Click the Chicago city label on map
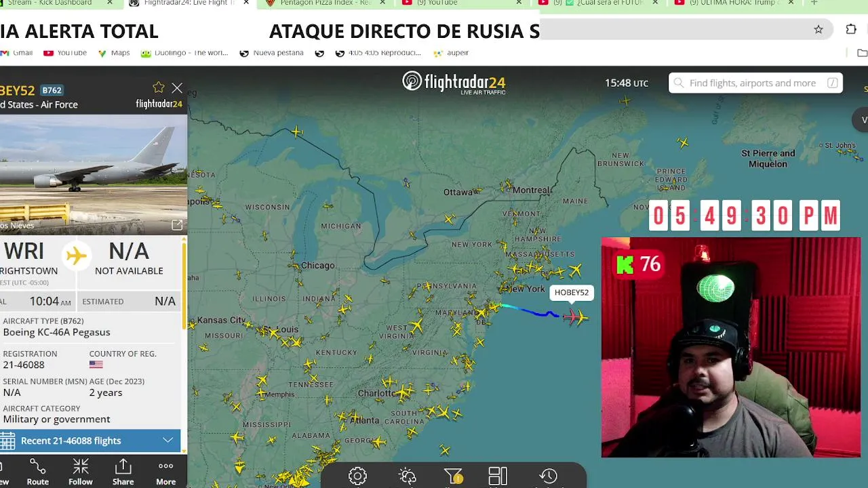This screenshot has width=868, height=488. point(317,265)
